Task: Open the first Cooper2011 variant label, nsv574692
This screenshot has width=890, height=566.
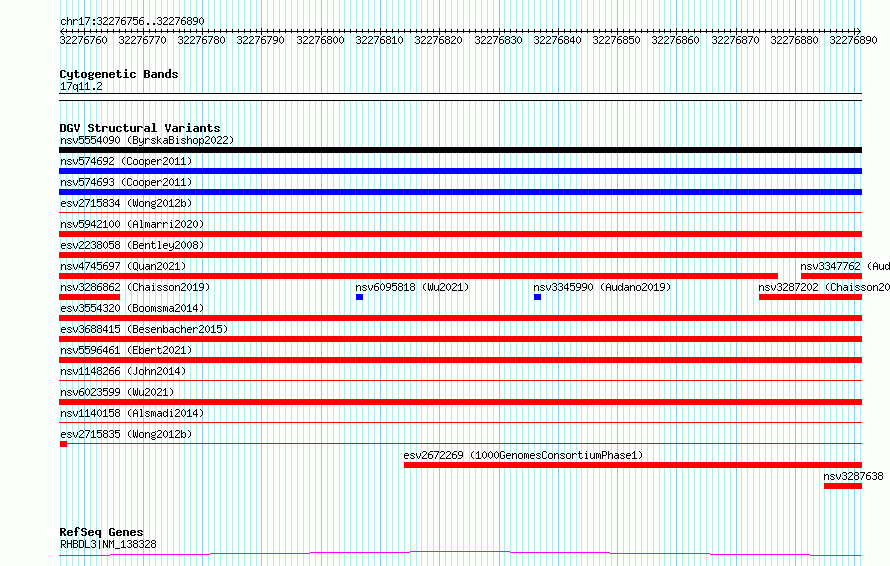Action: [x=126, y=161]
